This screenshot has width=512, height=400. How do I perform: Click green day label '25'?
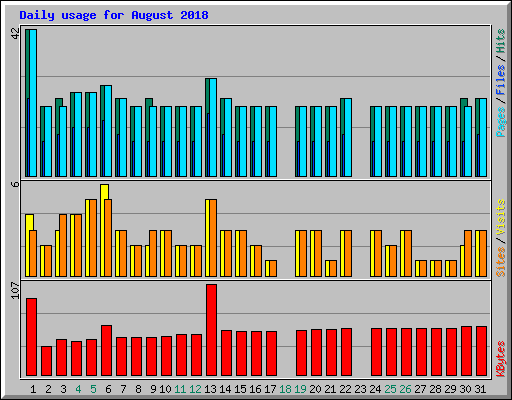pos(390,389)
